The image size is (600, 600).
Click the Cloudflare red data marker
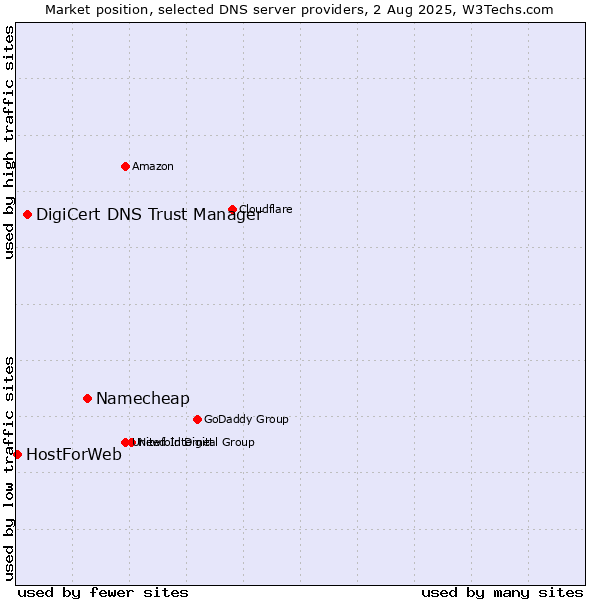[232, 209]
